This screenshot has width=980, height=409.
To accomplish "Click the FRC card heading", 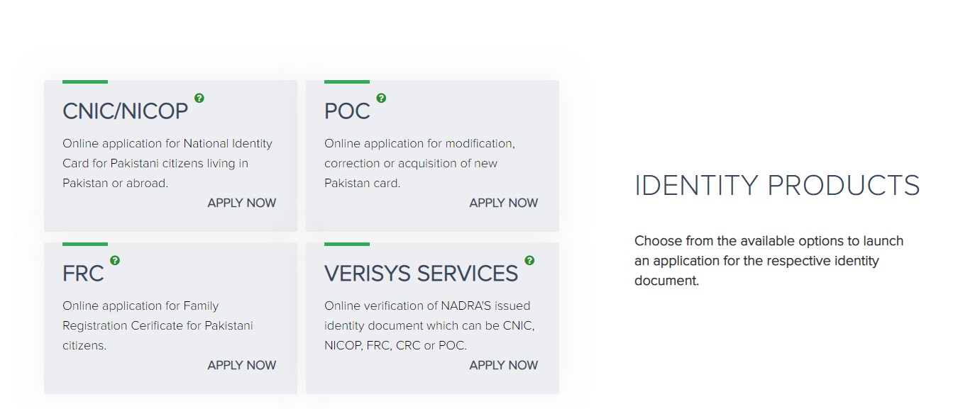I will coord(83,274).
